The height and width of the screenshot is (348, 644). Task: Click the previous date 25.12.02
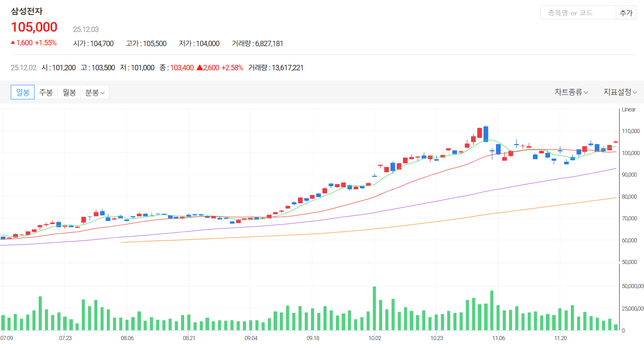pyautogui.click(x=23, y=68)
